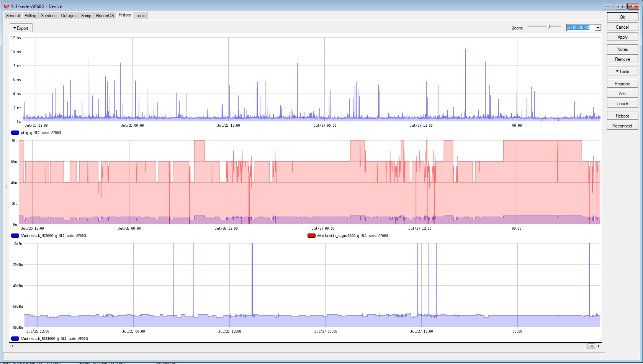Click the Dude application icon in the title bar
This screenshot has height=364, width=643.
click(x=7, y=6)
